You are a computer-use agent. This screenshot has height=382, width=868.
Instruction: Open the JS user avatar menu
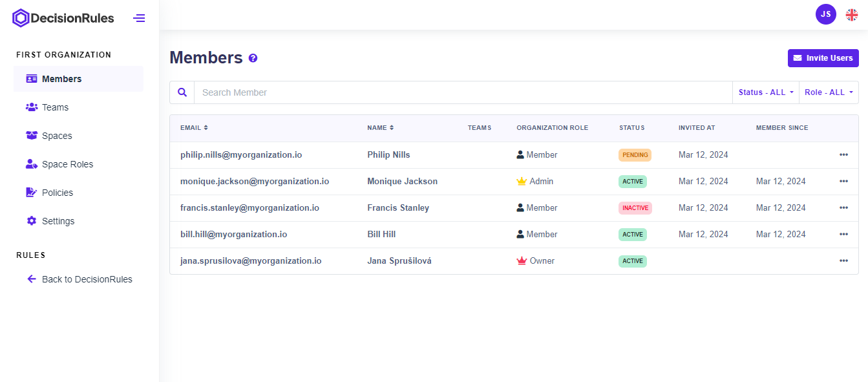click(825, 14)
